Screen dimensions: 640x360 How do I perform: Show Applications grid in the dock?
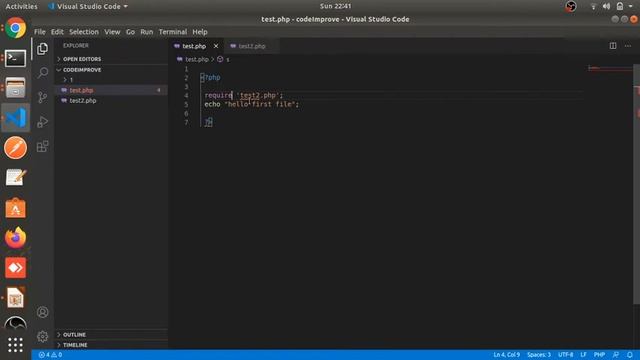click(16, 345)
